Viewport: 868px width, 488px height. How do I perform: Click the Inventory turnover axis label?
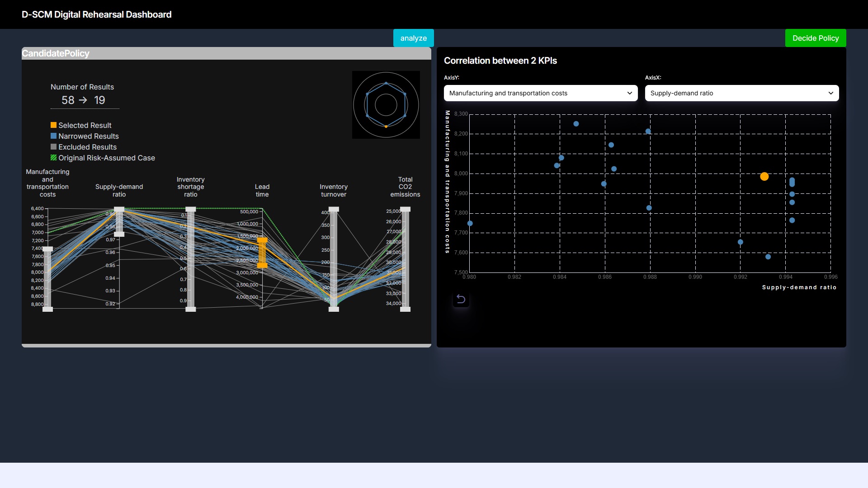333,190
